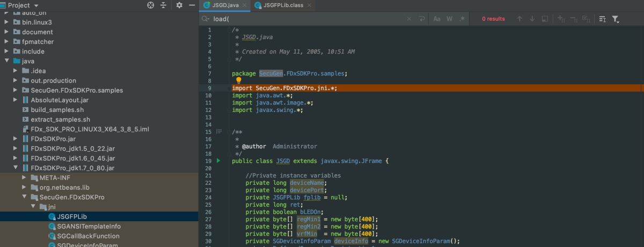644x247 pixels.
Task: Click JSGD class name in line 19
Action: tap(282, 161)
